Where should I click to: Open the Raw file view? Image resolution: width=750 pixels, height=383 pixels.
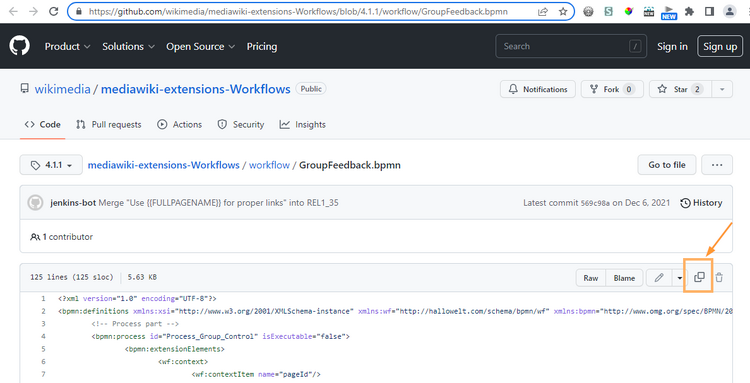point(591,278)
